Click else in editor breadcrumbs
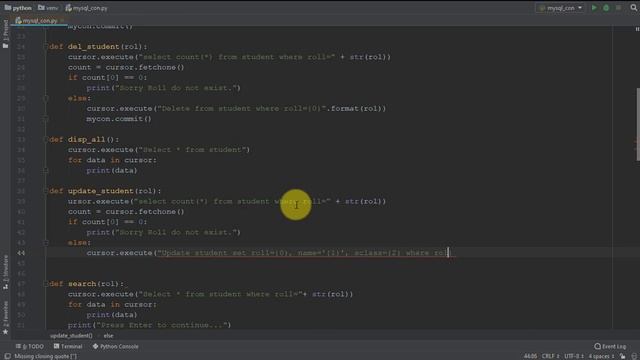The height and width of the screenshot is (360, 640). (108, 336)
